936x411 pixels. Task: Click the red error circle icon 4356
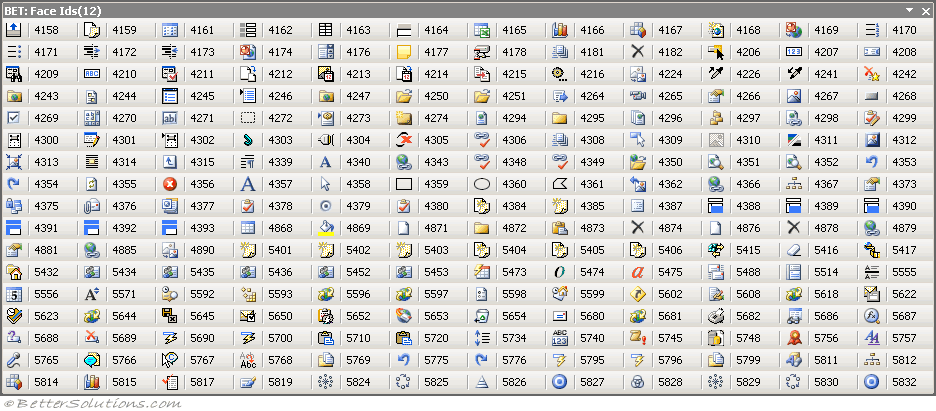(170, 184)
